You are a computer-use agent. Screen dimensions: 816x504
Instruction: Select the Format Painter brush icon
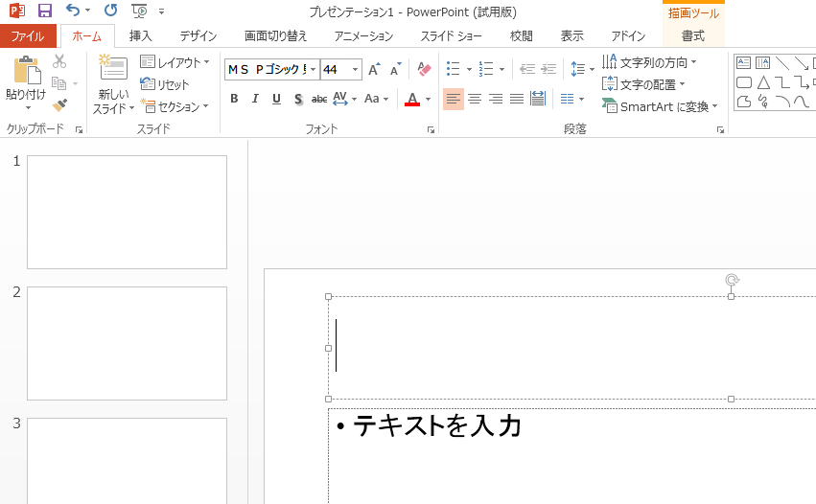tap(59, 105)
